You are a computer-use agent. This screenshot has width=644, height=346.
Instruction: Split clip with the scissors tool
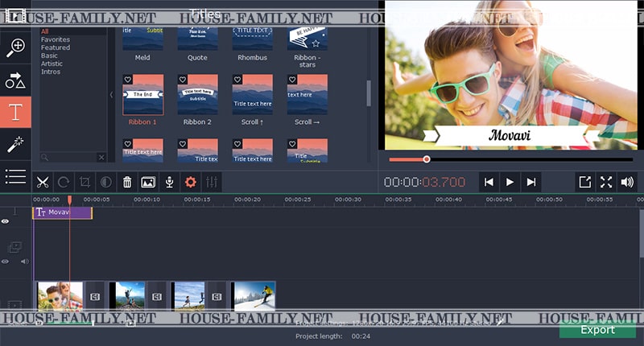coord(43,182)
